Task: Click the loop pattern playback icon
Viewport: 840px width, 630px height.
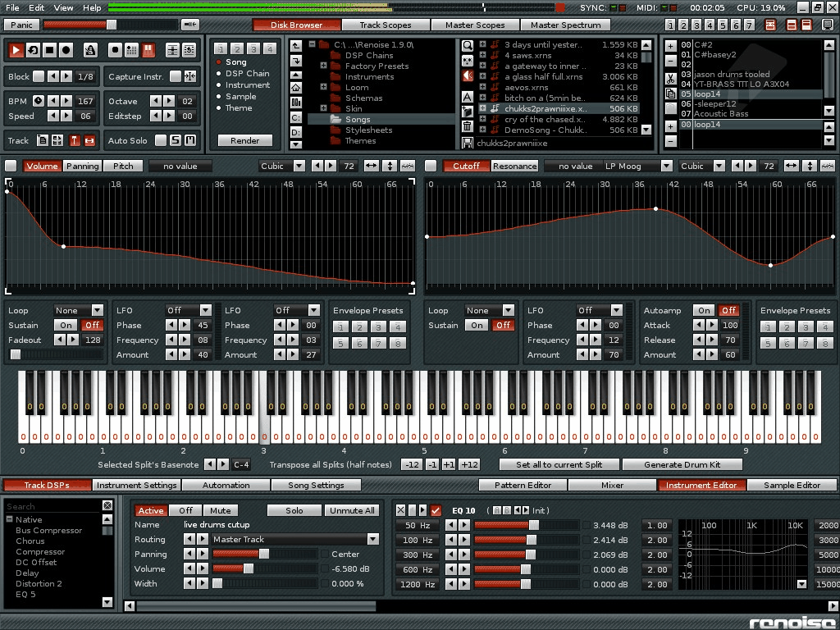Action: tap(33, 50)
